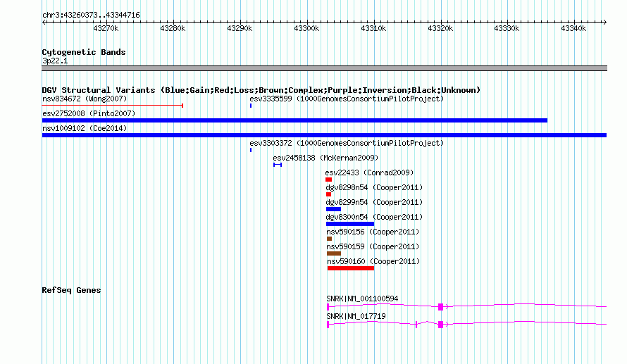This screenshot has width=627, height=364.
Task: Click the dgv8299n54 (Cooper2011) label
Action: pos(374,202)
